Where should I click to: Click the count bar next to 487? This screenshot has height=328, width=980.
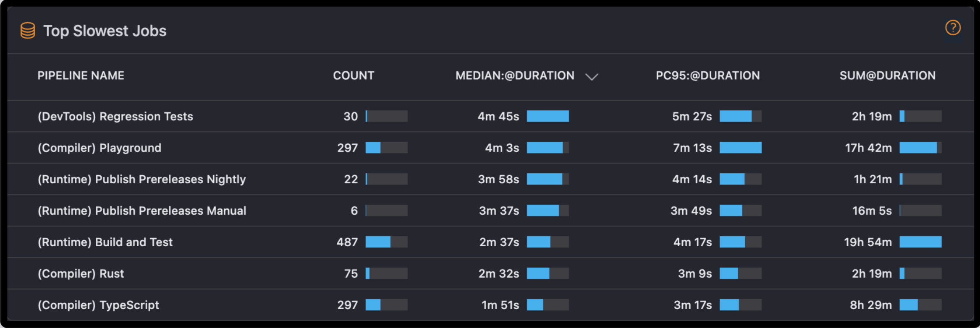click(386, 242)
